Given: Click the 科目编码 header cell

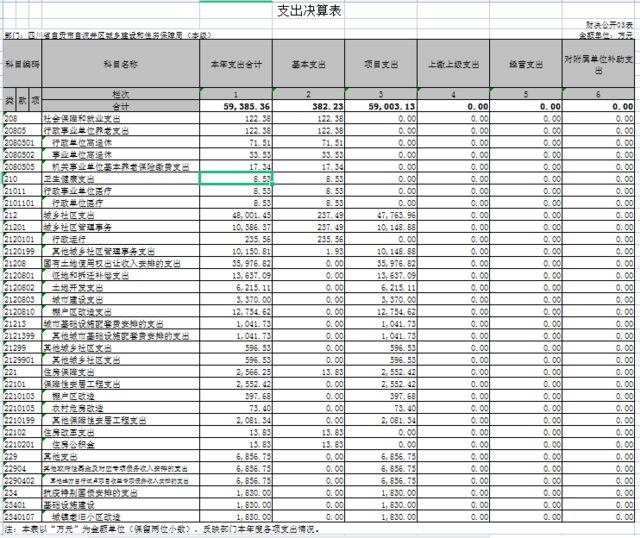Looking at the screenshot, I should [22, 64].
